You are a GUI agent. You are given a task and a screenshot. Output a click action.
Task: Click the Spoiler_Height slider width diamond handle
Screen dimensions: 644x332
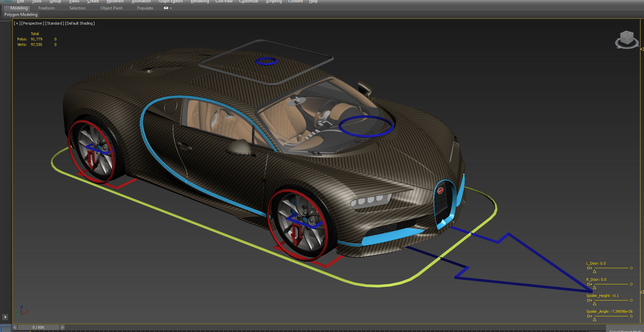pyautogui.click(x=631, y=300)
